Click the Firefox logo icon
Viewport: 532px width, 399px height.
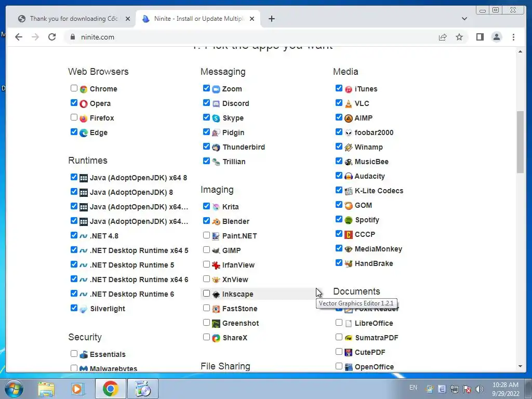tap(84, 118)
